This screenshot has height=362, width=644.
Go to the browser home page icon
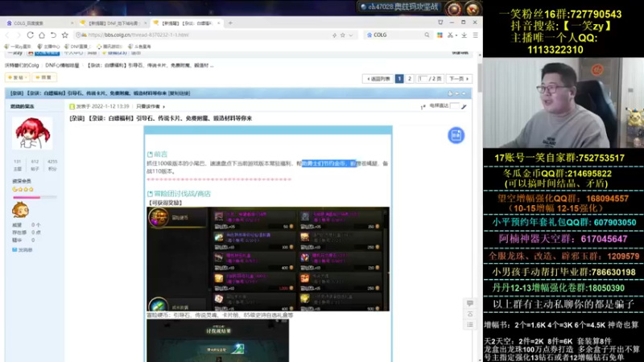click(42, 35)
